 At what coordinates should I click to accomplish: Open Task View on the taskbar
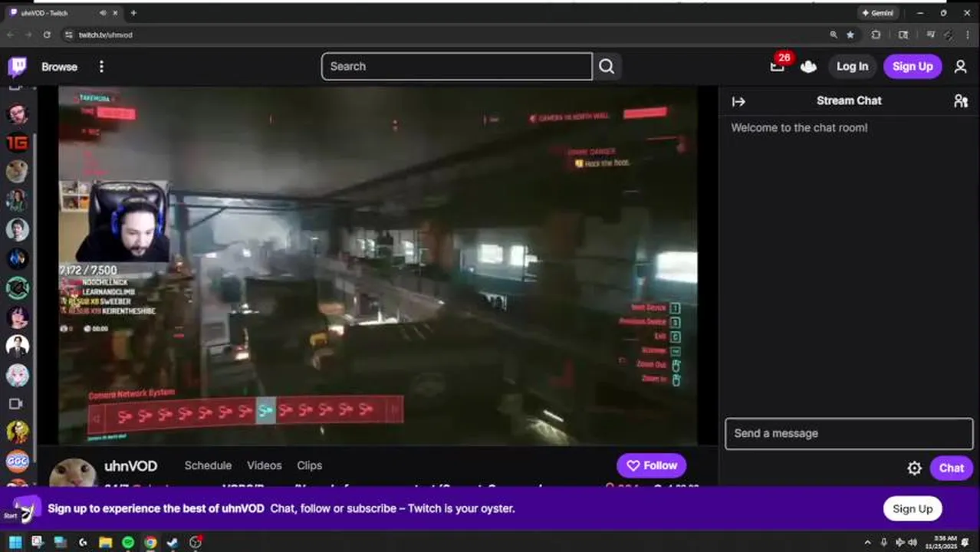coord(60,543)
